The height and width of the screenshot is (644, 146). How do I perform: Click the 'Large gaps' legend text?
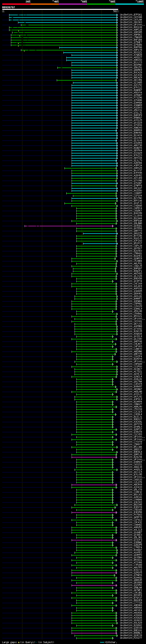10,642
